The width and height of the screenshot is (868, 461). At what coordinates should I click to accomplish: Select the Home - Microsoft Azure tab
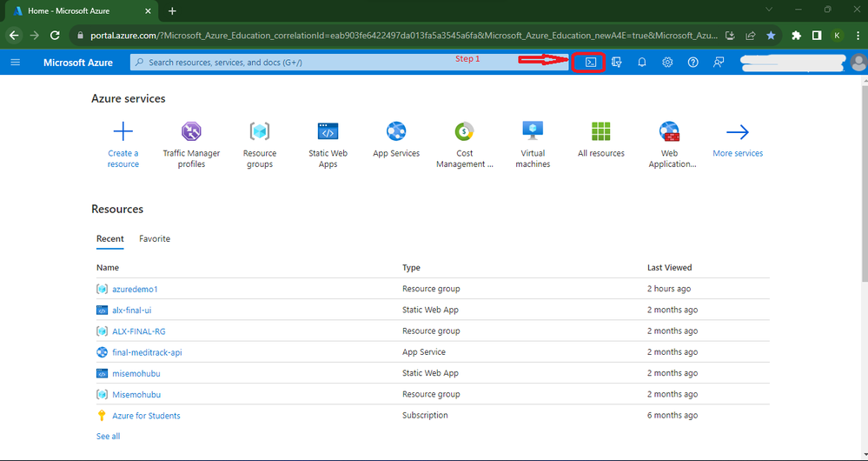[80, 11]
